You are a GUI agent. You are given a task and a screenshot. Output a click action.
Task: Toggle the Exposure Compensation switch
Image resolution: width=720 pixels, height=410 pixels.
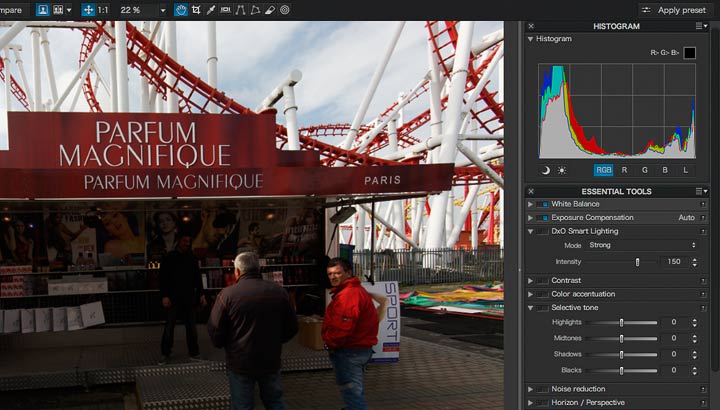pos(543,218)
